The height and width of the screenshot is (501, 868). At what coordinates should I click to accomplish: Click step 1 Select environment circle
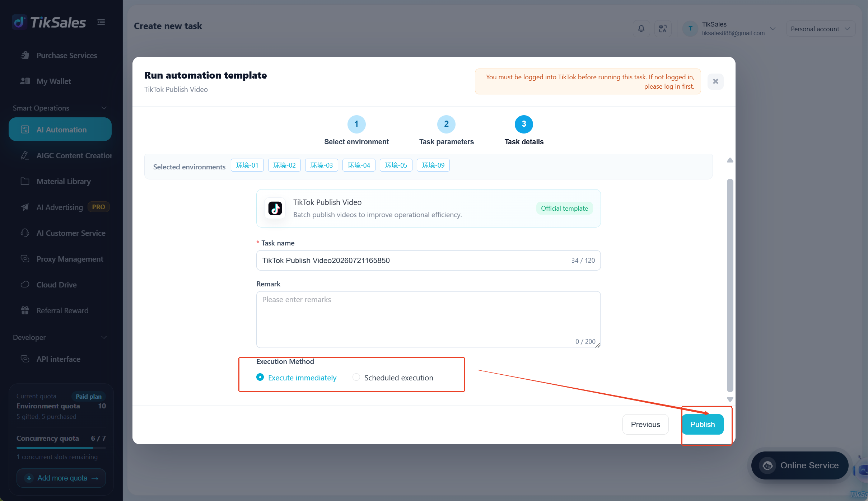click(356, 124)
